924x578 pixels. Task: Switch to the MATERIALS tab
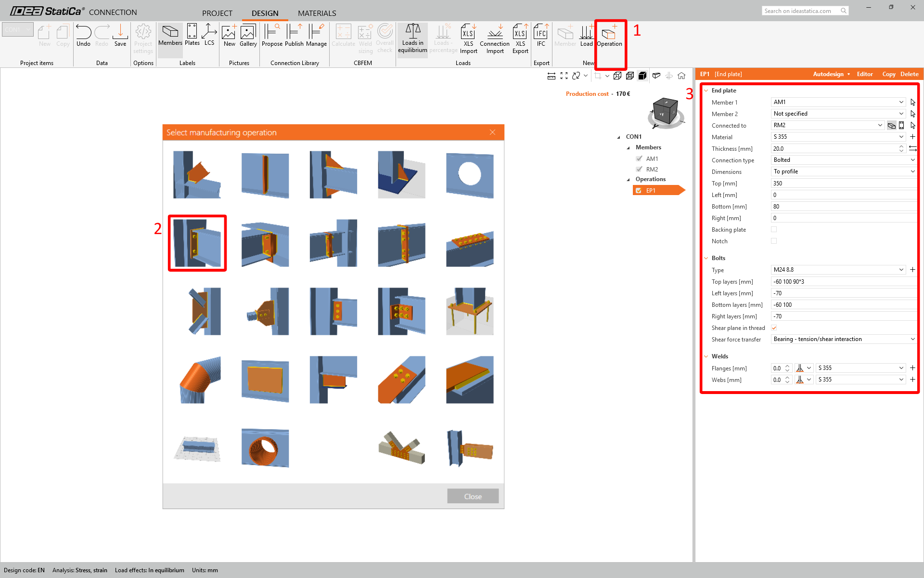pos(317,13)
